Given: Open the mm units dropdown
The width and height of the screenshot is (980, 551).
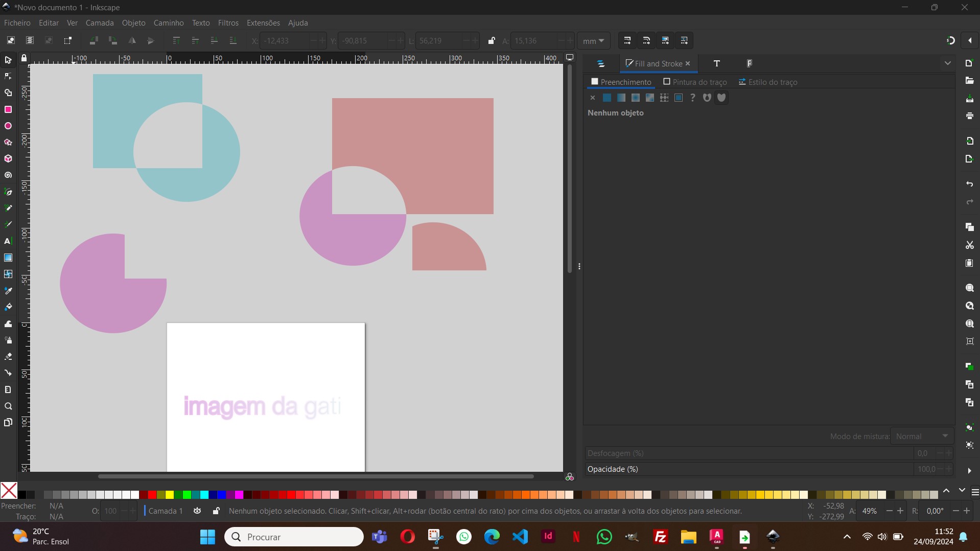Looking at the screenshot, I should coord(593,40).
